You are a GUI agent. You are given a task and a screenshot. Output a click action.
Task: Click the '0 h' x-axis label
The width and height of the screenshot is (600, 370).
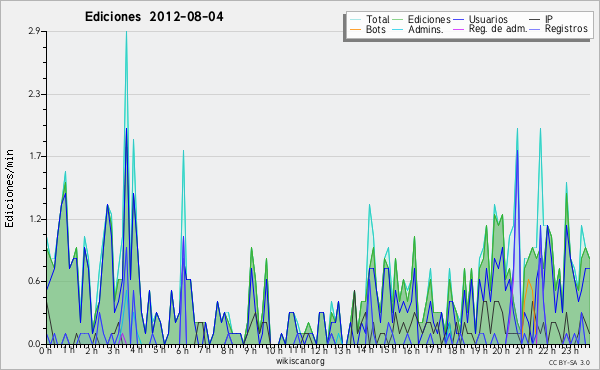[x=45, y=351]
